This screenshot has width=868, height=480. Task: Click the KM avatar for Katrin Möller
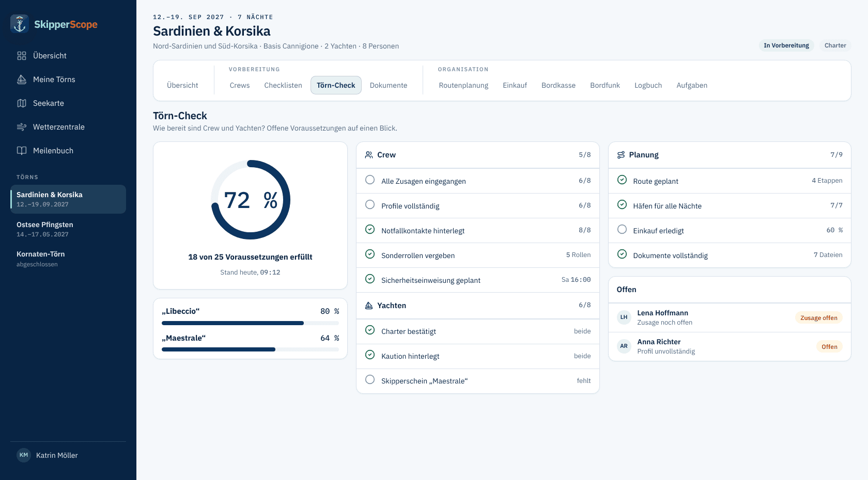pyautogui.click(x=24, y=455)
